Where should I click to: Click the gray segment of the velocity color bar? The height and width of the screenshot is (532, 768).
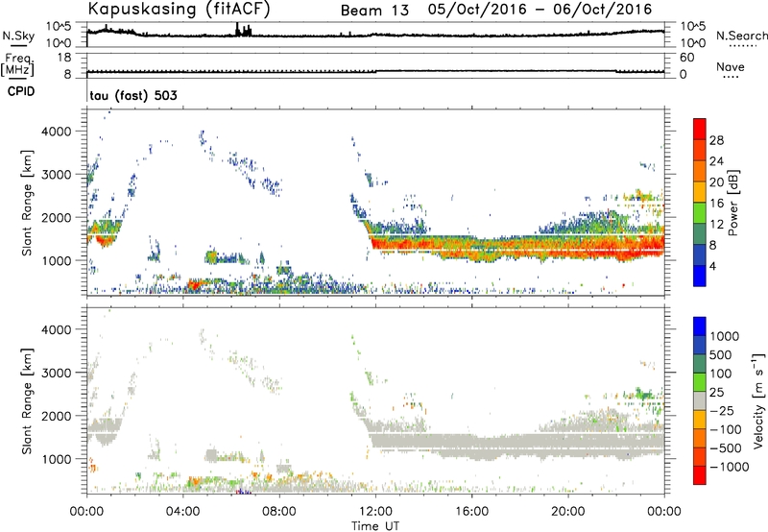pos(700,400)
